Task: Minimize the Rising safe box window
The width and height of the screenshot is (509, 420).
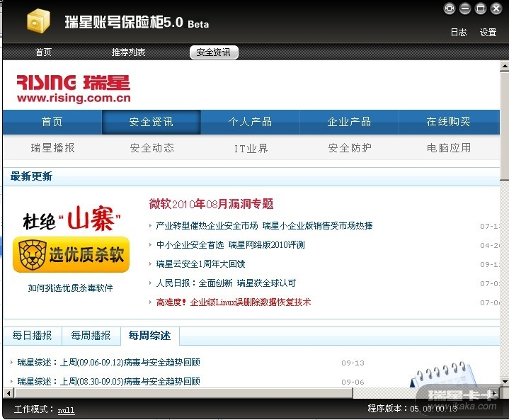Action: tap(465, 8)
